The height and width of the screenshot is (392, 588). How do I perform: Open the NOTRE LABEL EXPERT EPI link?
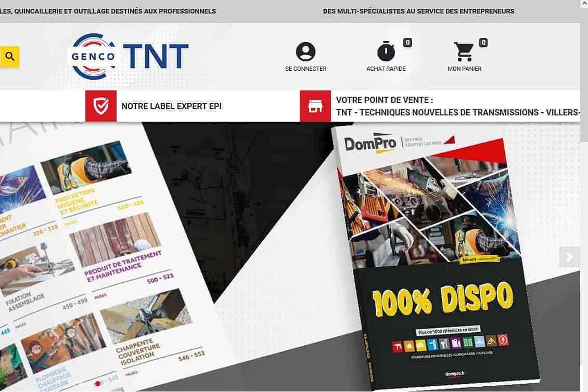(x=171, y=106)
